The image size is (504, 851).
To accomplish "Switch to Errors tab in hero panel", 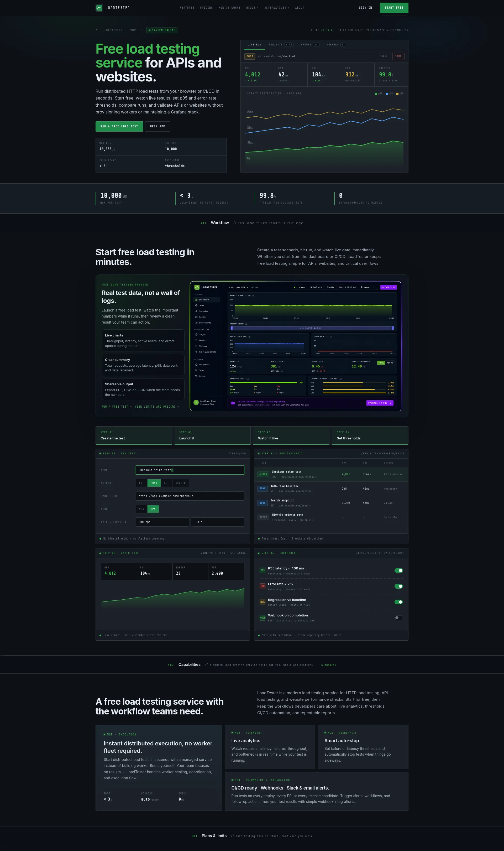I will click(310, 44).
